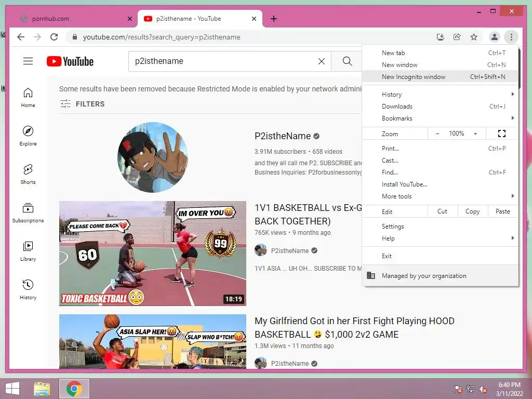The height and width of the screenshot is (399, 532).
Task: Increase zoom with the plus button
Action: (475, 134)
